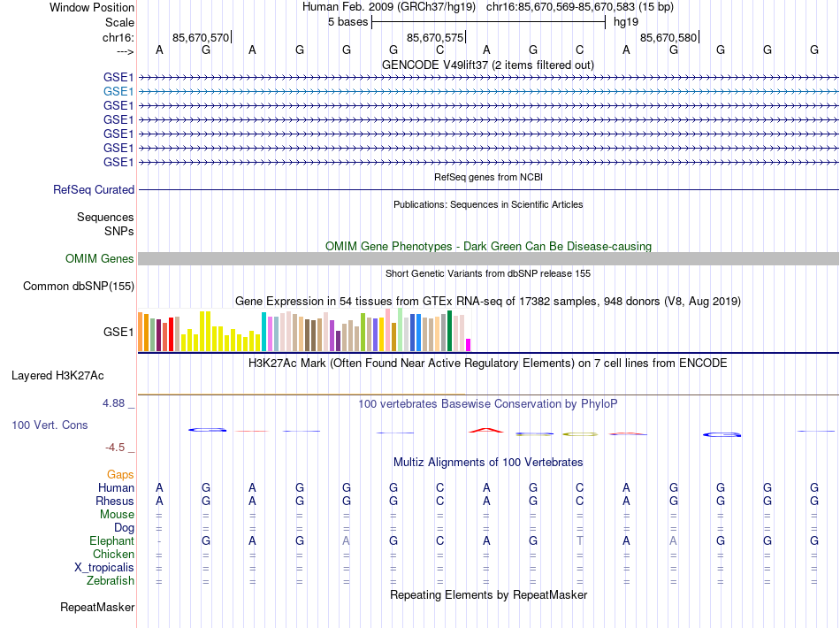Select the Rhesus alignment row label

click(x=115, y=502)
